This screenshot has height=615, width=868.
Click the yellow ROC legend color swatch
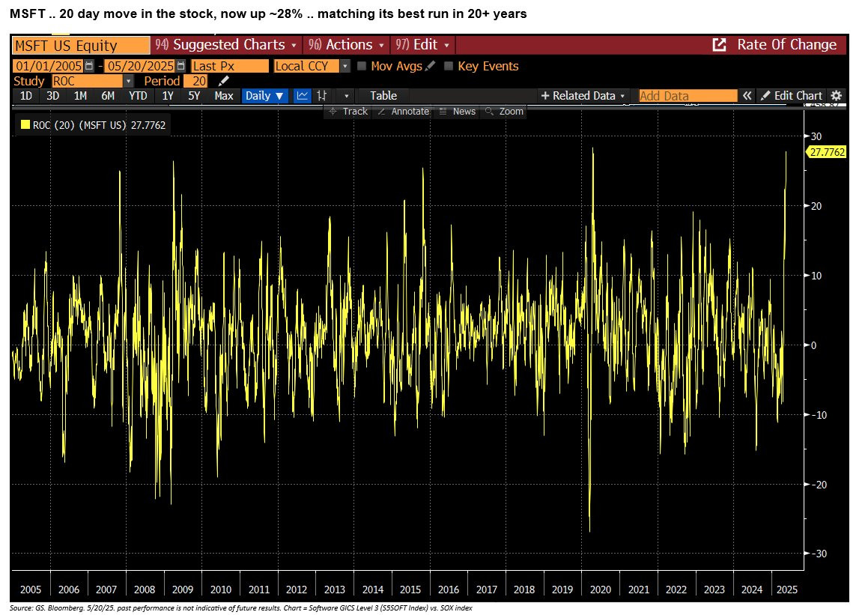tap(25, 124)
